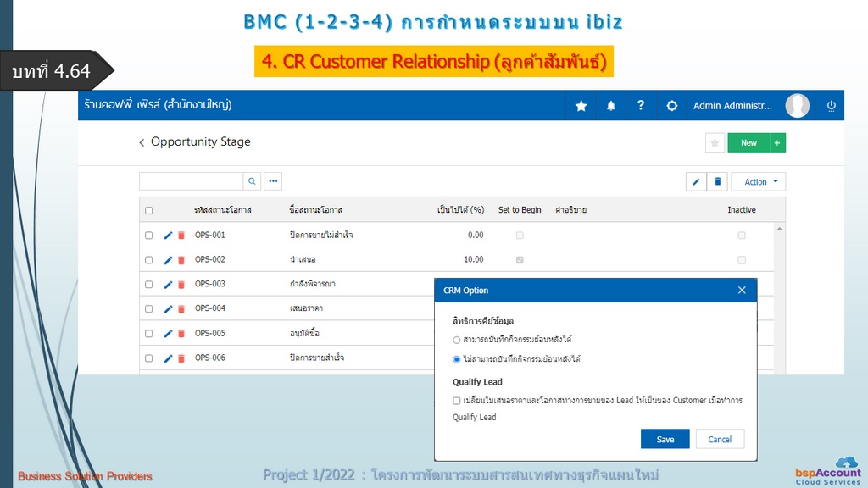
Task: Sort by ชื่อสถานะโอกาส column header
Action: [x=316, y=210]
